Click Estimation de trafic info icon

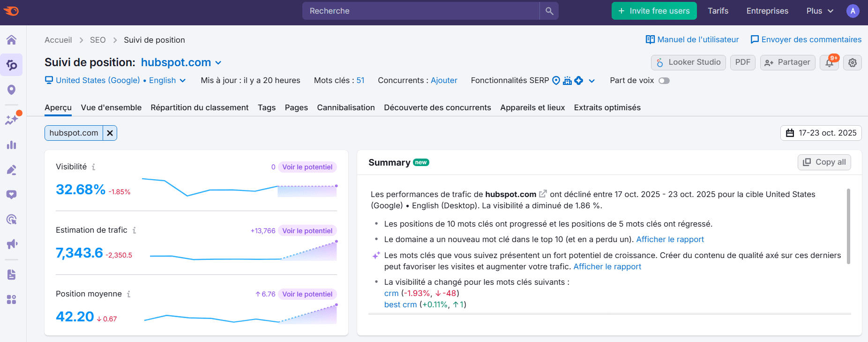click(134, 230)
